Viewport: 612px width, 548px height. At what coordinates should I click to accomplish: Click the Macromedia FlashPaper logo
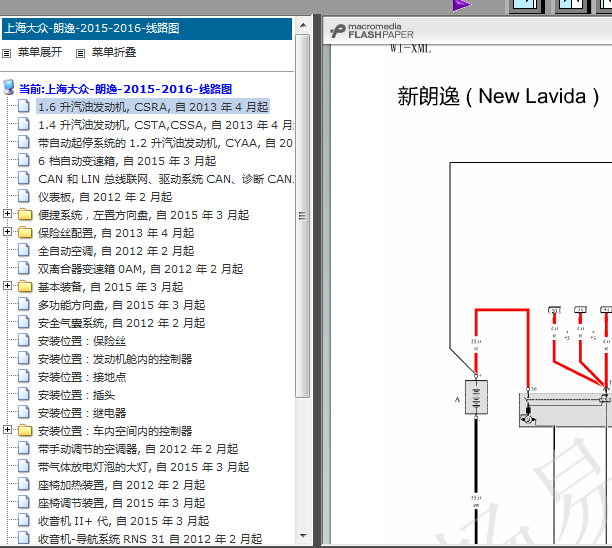pos(372,31)
